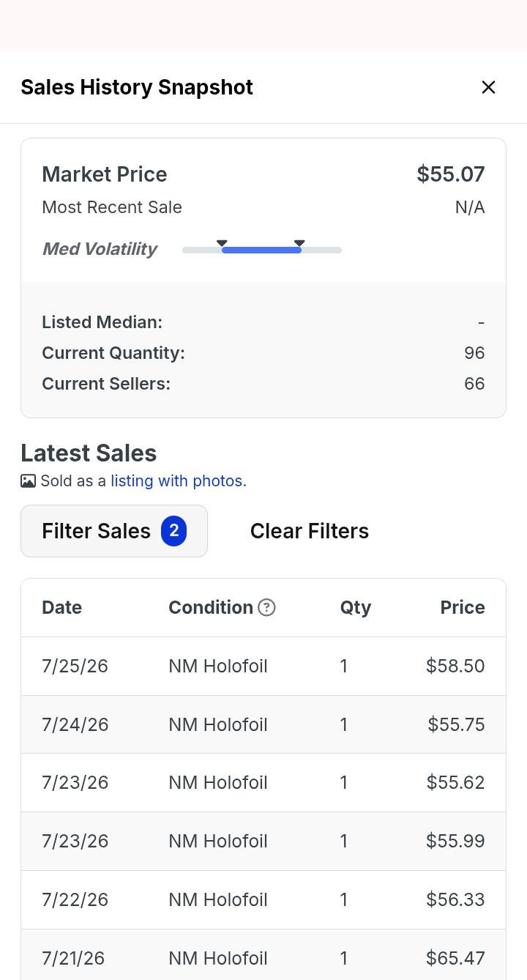Select the sale row priced $55.62
Screen dimensions: 527x980
pos(263,782)
